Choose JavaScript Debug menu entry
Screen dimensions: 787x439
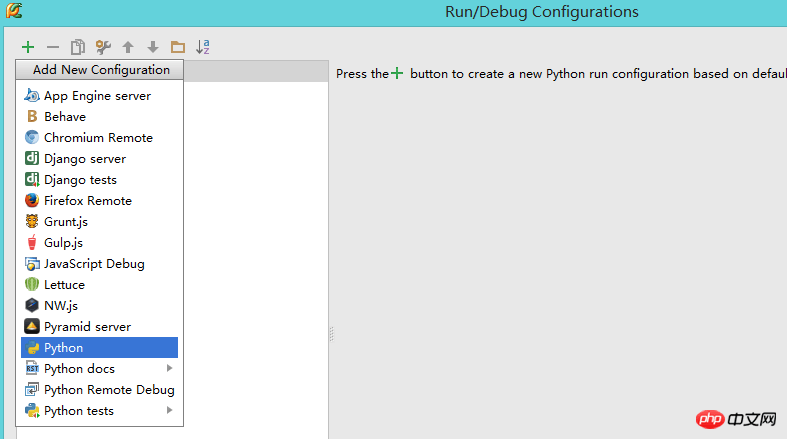(99, 263)
